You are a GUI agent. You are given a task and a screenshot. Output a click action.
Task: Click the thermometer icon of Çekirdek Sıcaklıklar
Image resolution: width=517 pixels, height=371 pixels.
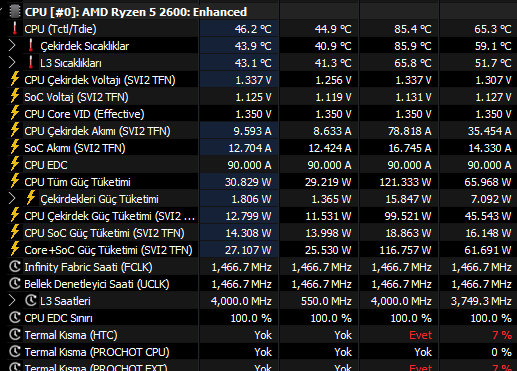[x=31, y=46]
